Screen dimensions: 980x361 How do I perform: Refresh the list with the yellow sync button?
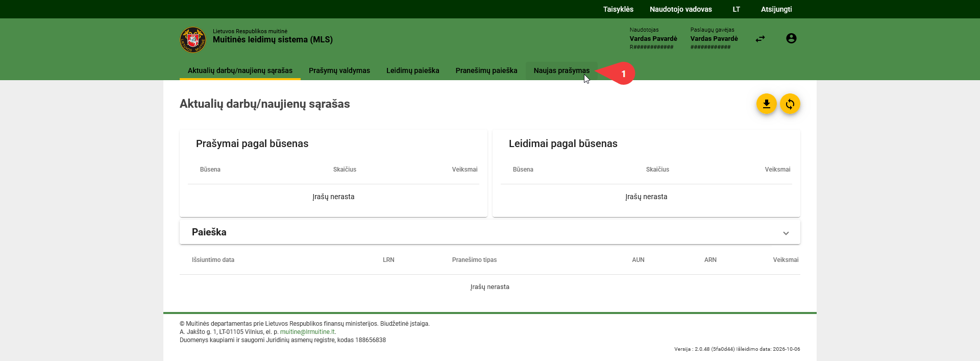(790, 104)
